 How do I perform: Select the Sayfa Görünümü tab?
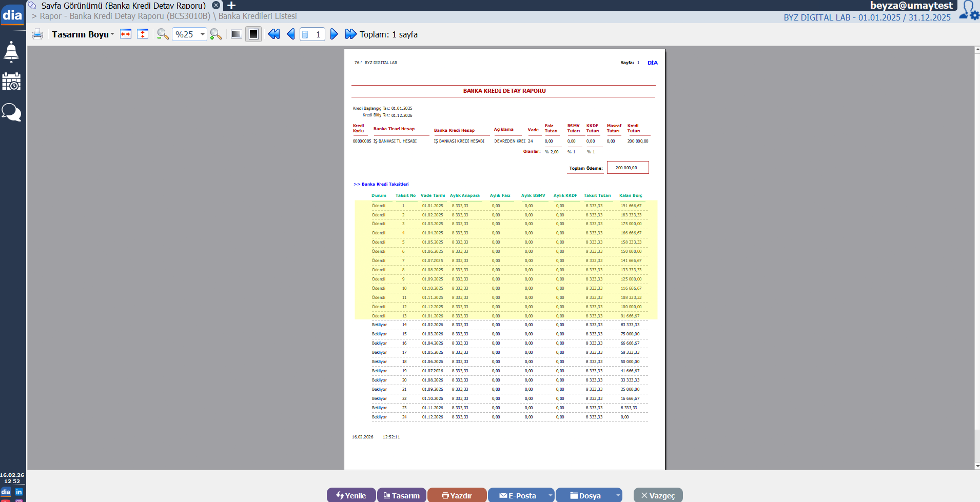pyautogui.click(x=123, y=6)
